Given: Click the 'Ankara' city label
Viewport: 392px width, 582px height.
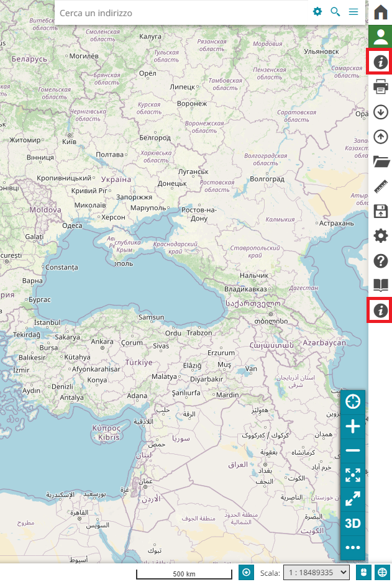Looking at the screenshot, I should pyautogui.click(x=102, y=342).
